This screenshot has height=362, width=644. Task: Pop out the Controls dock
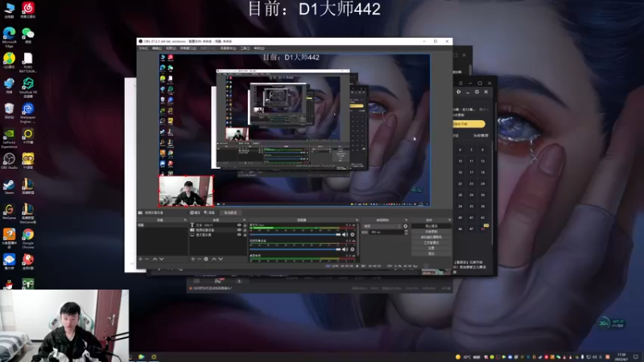point(449,220)
